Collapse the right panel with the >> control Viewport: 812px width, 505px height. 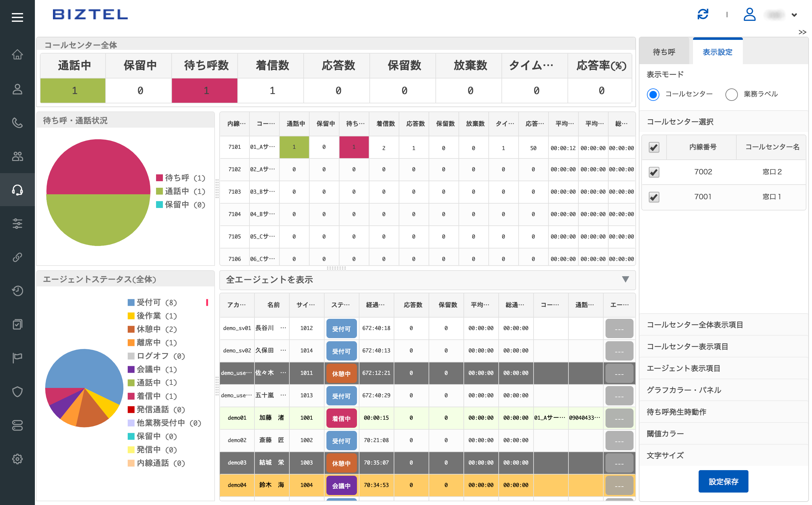point(802,32)
